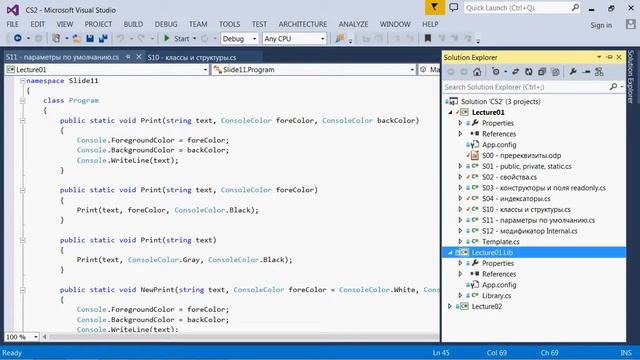
Task: Open the TOOLS menu
Action: point(229,24)
